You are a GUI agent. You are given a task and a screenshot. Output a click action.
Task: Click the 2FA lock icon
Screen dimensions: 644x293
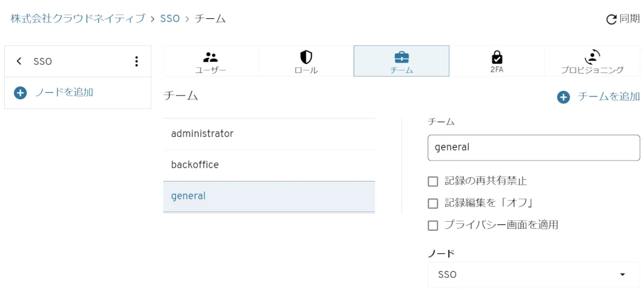point(497,57)
